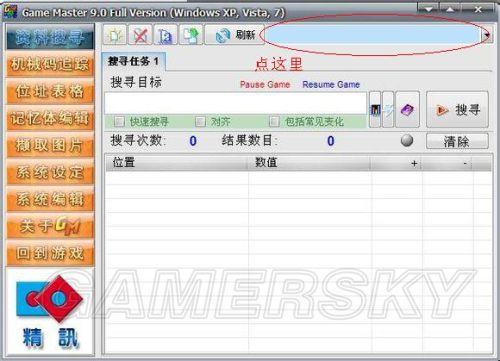Viewport: 500px width, 361px height.
Task: Click the 刷新 refresh button
Action: (235, 35)
